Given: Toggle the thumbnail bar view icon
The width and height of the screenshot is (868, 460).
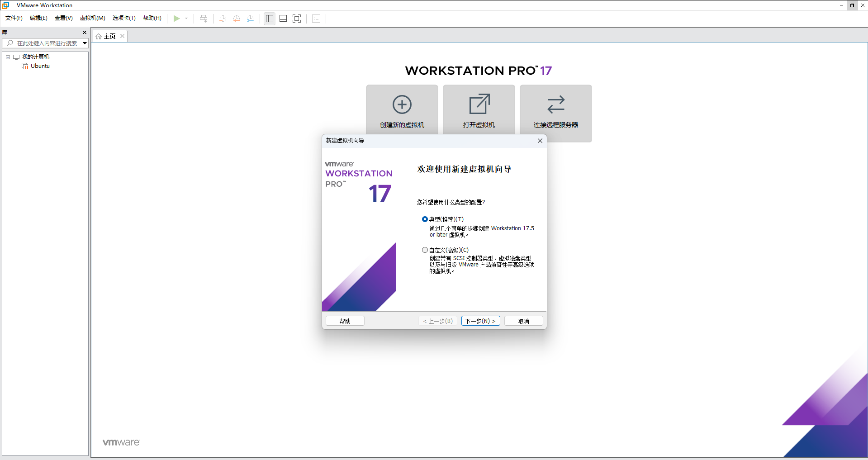Looking at the screenshot, I should pyautogui.click(x=283, y=19).
